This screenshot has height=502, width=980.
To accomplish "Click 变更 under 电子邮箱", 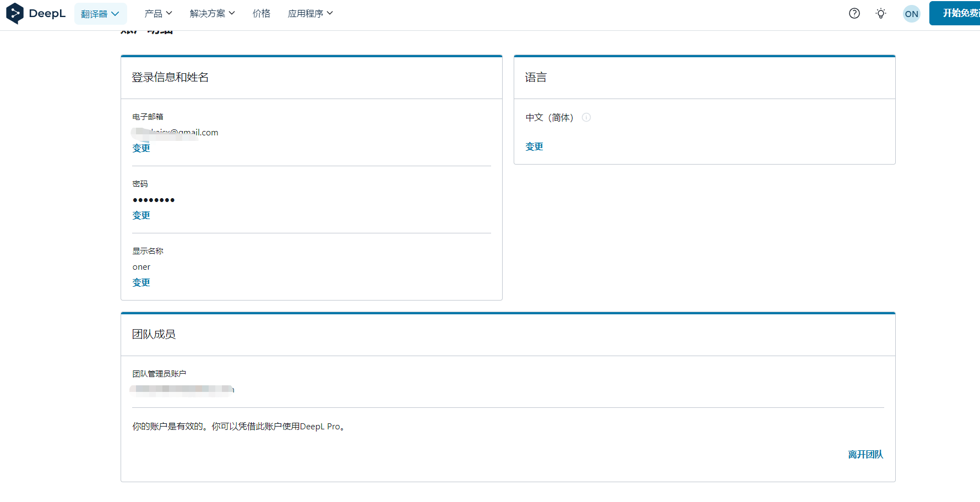I will tap(141, 148).
